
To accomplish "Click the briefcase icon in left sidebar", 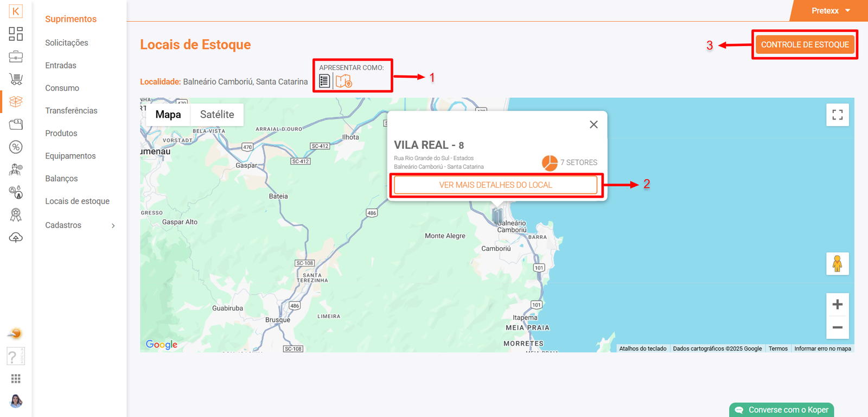I will click(16, 56).
